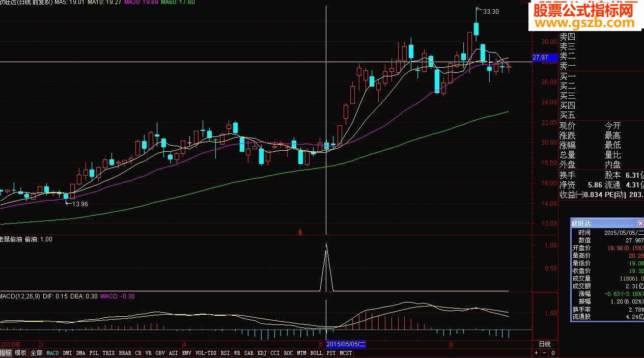The image size is (644, 358).
Task: Click the 成交量 row in popup
Action: (x=607, y=279)
